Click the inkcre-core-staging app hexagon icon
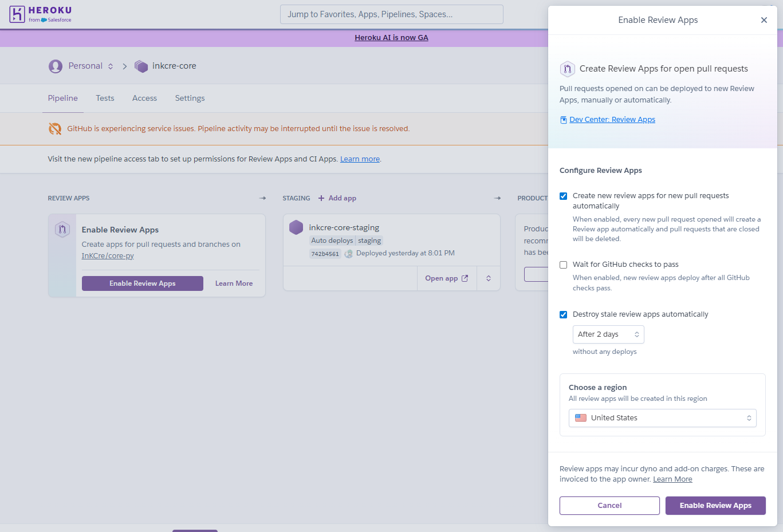This screenshot has width=783, height=532. tap(296, 227)
